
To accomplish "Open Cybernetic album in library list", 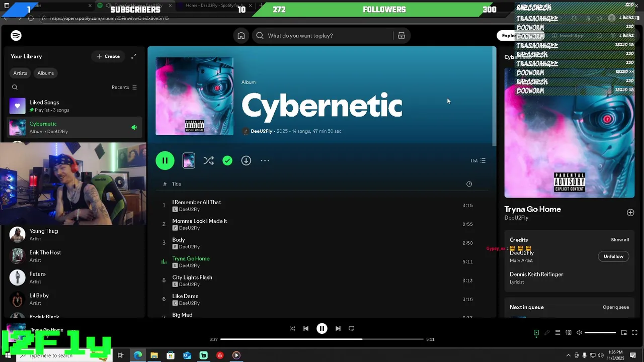I will (x=75, y=128).
